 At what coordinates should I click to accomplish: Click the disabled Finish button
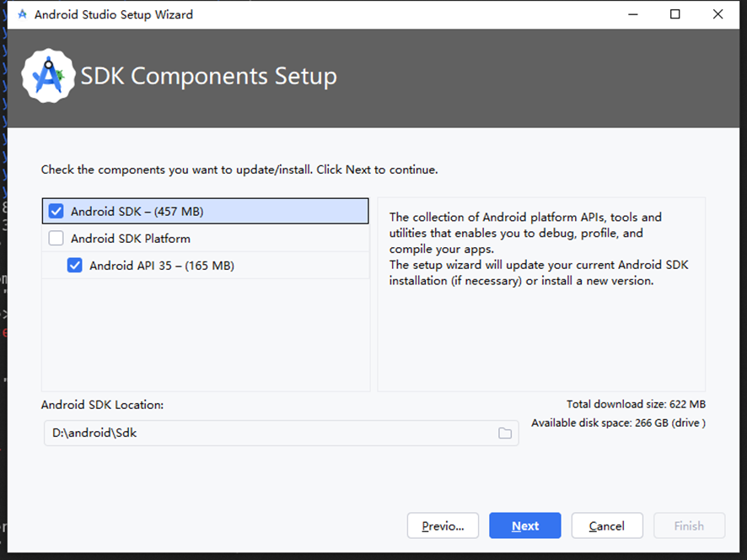click(690, 525)
